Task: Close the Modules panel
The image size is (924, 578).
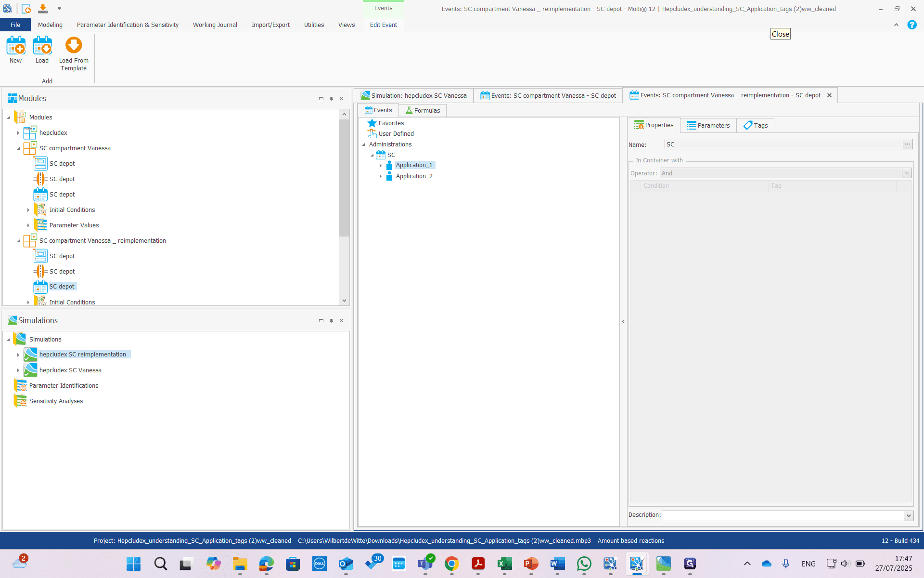Action: pyautogui.click(x=342, y=99)
